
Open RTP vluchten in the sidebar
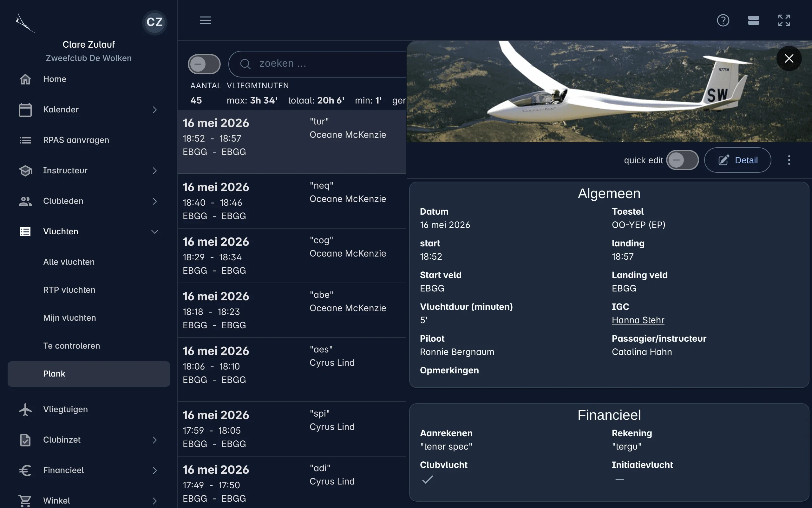88,290
